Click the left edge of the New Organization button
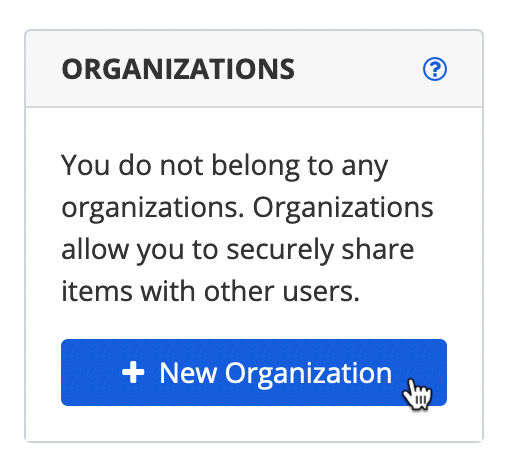Screen dimensions: 510x474 pyautogui.click(x=67, y=372)
